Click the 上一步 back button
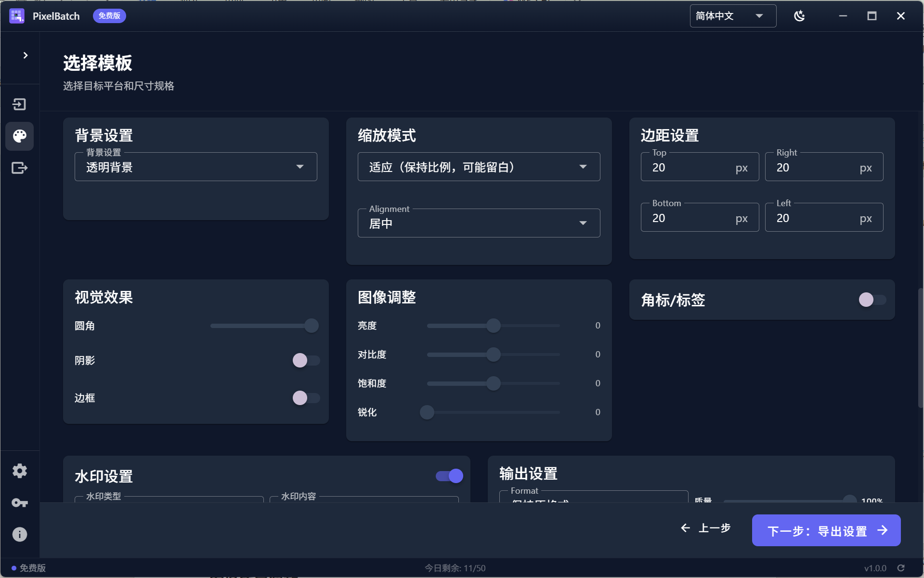The image size is (924, 578). pyautogui.click(x=706, y=528)
